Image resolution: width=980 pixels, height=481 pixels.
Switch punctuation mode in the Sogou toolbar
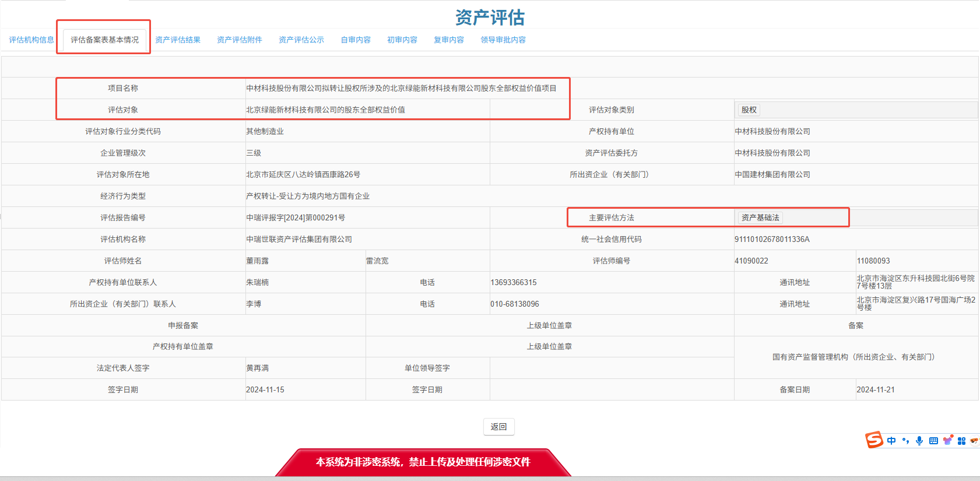905,441
